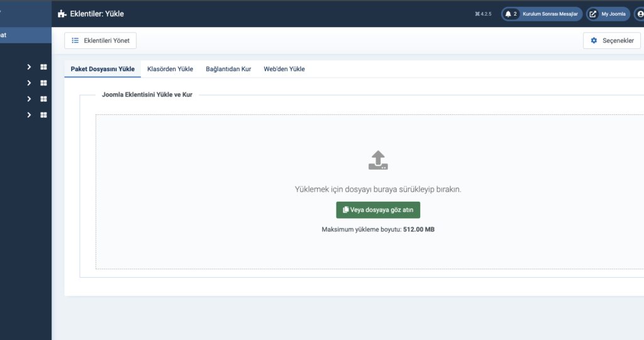644x340 pixels.
Task: Click the puzzle-piece Eklentiler icon in header
Action: (62, 14)
